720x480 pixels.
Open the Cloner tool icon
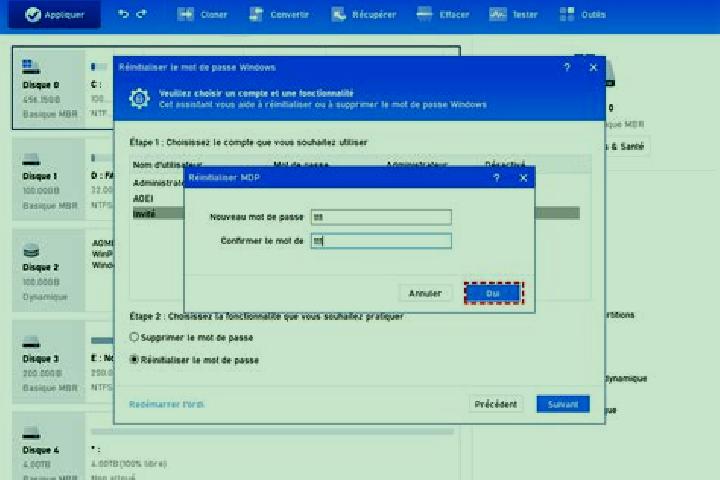pos(186,14)
